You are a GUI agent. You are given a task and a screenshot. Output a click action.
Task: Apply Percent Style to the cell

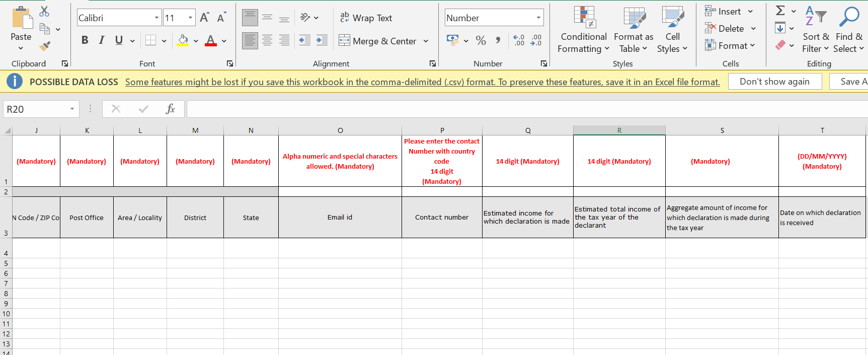coord(481,40)
